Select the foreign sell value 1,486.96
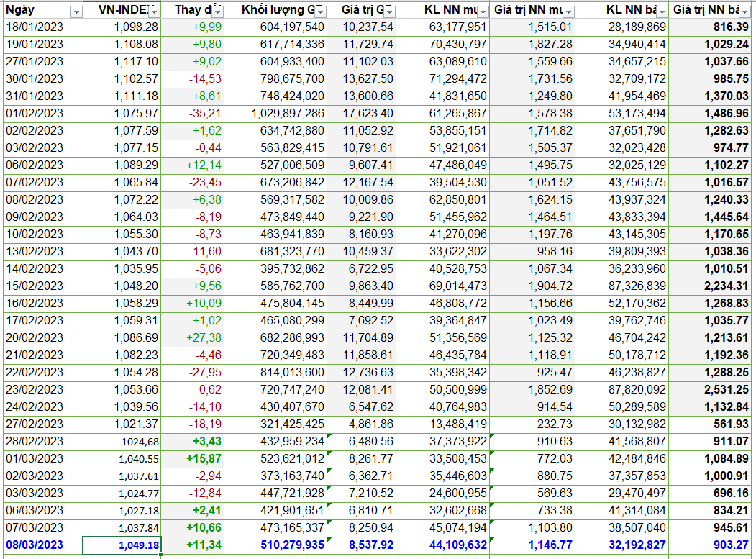Viewport: 756px width, 559px height. (x=710, y=114)
